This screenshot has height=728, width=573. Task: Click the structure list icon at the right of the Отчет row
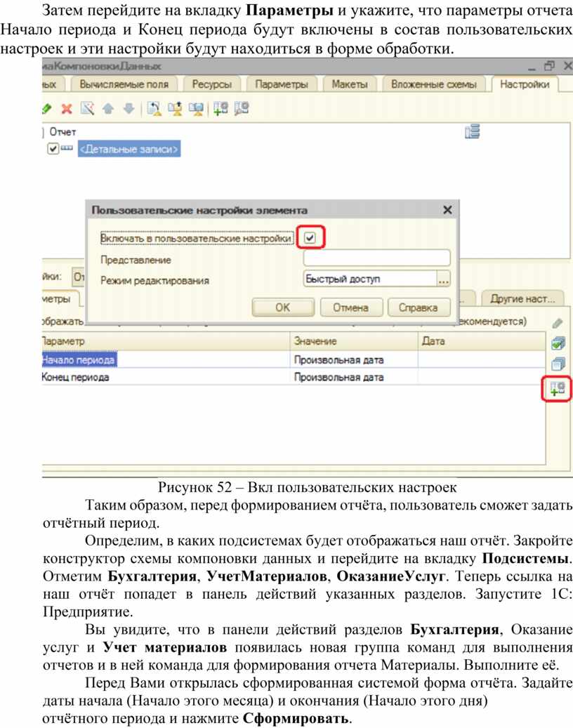pyautogui.click(x=472, y=132)
